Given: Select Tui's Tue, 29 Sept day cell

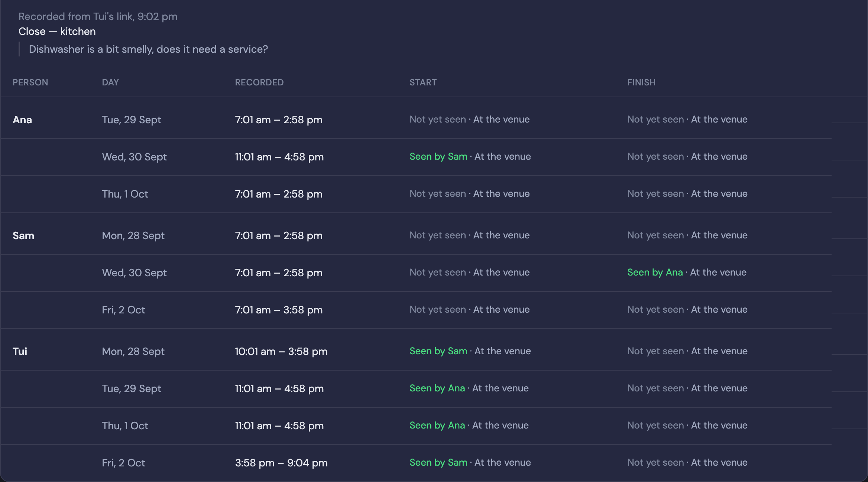Looking at the screenshot, I should pyautogui.click(x=132, y=389).
